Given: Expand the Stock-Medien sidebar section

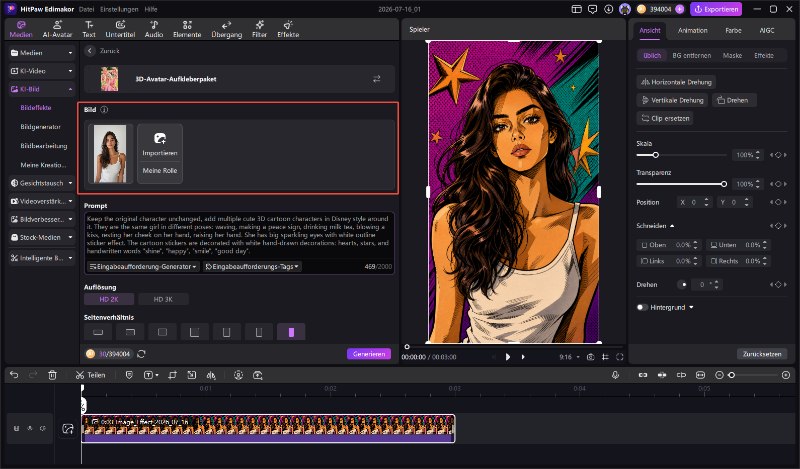Looking at the screenshot, I should coord(42,237).
